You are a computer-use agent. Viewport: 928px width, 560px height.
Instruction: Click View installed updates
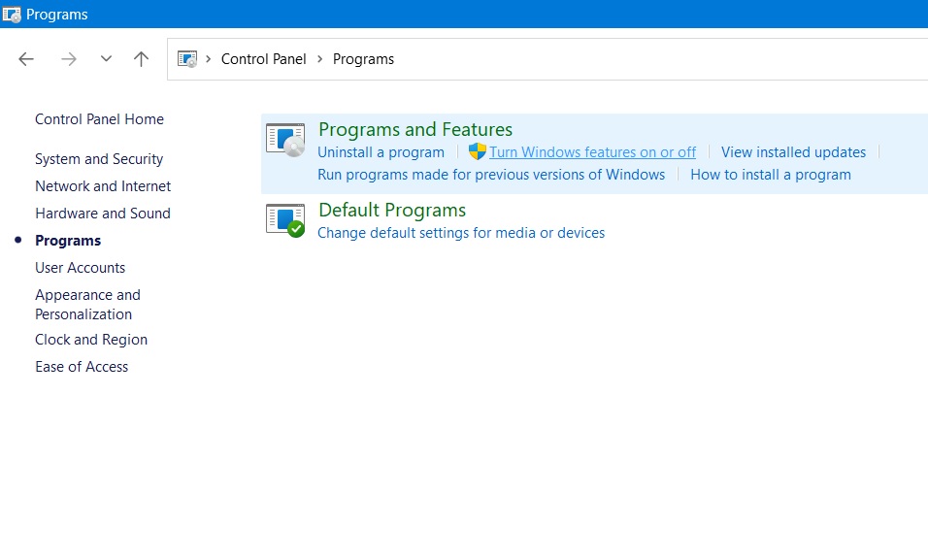pos(793,151)
